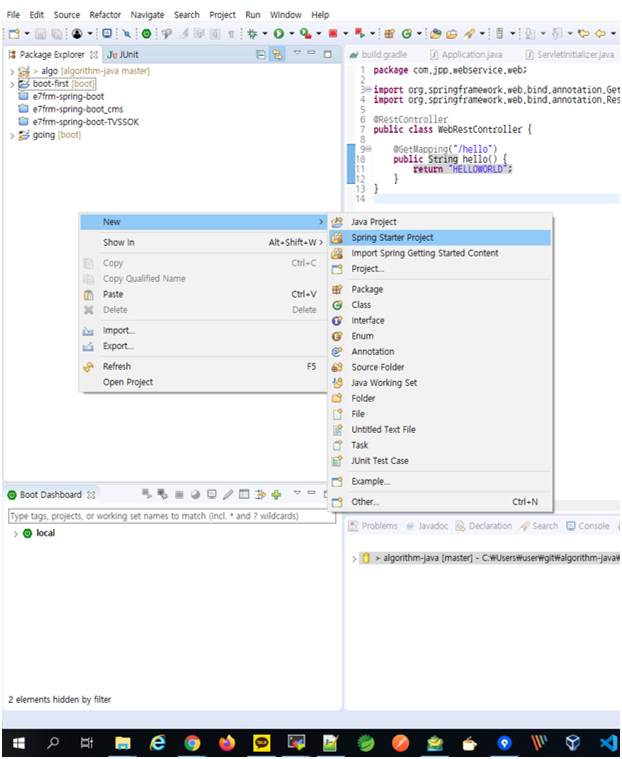Click Paste in the context menu

(203, 294)
